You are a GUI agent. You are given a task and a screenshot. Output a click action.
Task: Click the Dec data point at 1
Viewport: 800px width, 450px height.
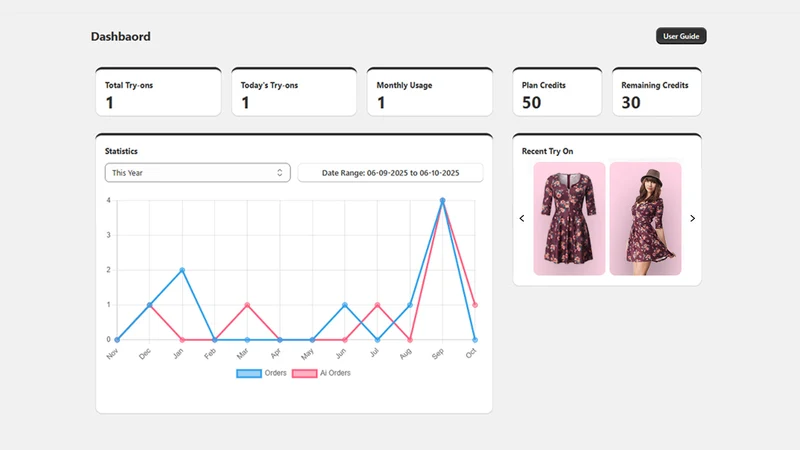click(149, 305)
